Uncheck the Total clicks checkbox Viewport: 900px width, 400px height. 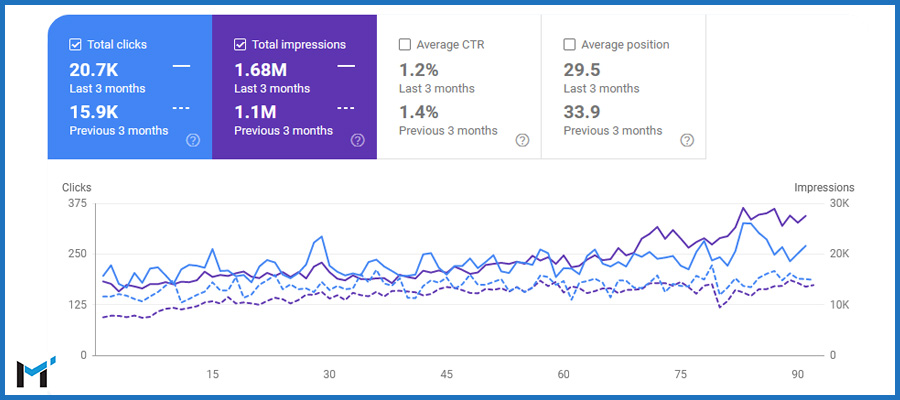[75, 44]
